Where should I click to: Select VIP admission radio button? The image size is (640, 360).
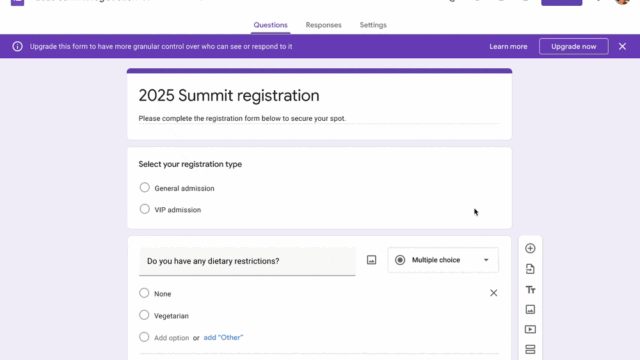[x=144, y=209]
